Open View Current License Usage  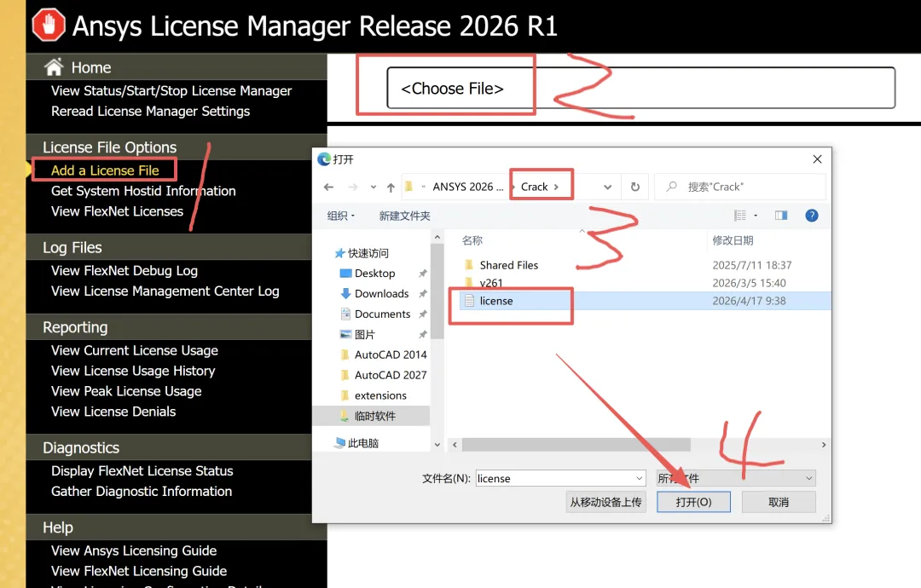[x=135, y=350]
